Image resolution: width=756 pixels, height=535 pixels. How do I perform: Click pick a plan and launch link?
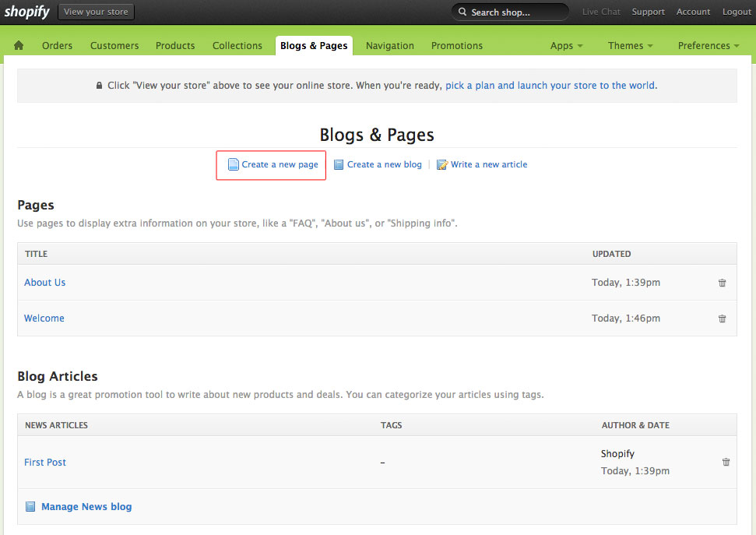click(x=550, y=86)
